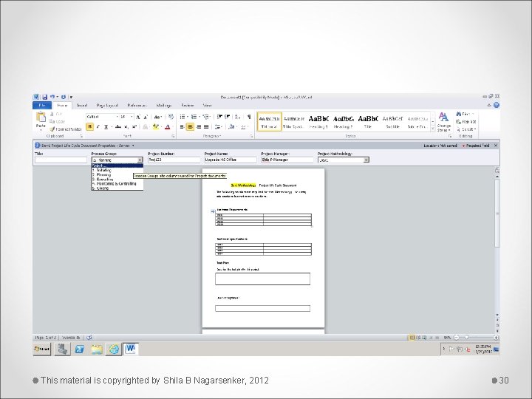Toggle Bold formatting
Image resolution: width=532 pixels, height=399 pixels.
click(90, 127)
